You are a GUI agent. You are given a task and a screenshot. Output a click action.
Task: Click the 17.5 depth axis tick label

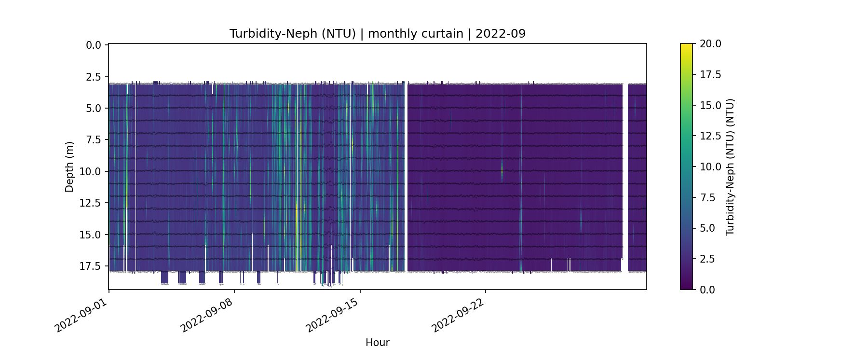(x=91, y=266)
